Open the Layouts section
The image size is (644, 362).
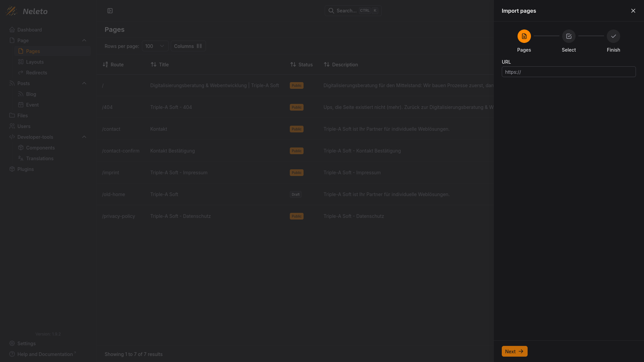tap(35, 62)
